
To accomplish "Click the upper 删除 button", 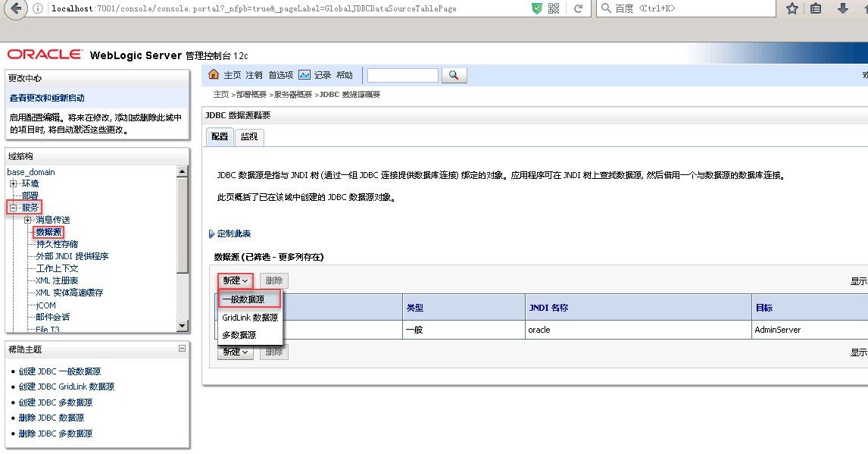I will 274,280.
